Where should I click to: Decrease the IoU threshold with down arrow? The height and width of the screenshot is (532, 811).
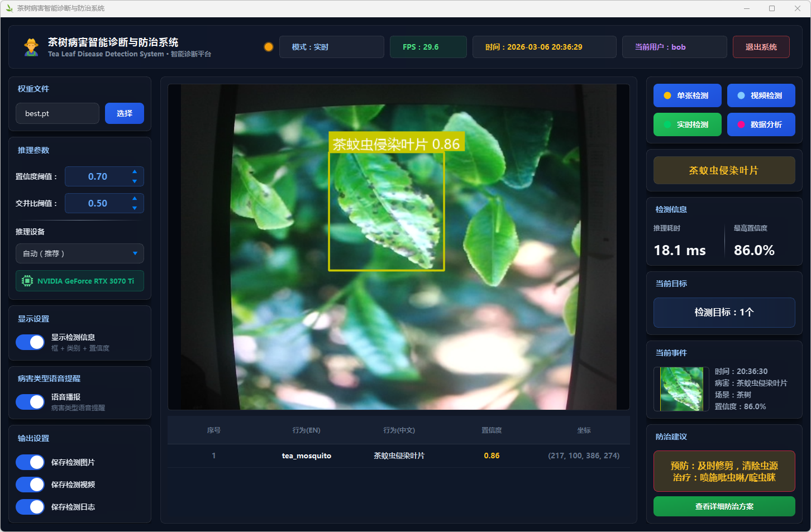(135, 208)
